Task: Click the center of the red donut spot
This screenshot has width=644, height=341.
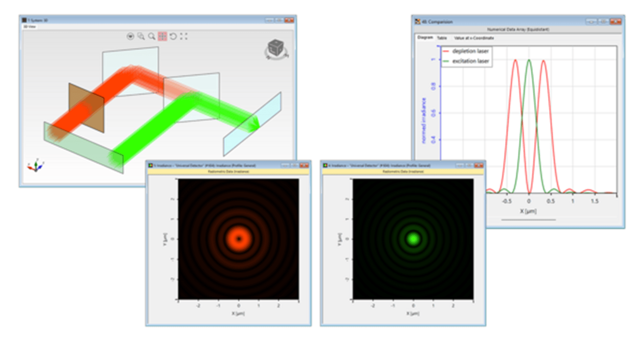Action: pos(239,239)
